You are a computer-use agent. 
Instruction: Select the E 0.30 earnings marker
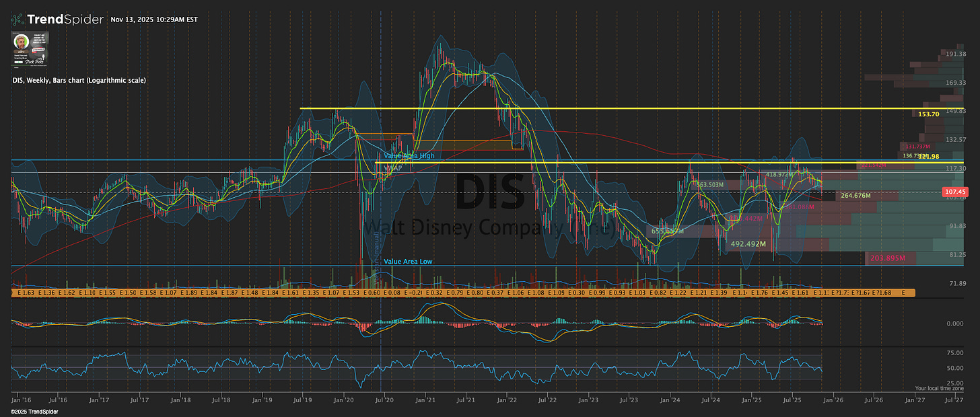pyautogui.click(x=577, y=293)
